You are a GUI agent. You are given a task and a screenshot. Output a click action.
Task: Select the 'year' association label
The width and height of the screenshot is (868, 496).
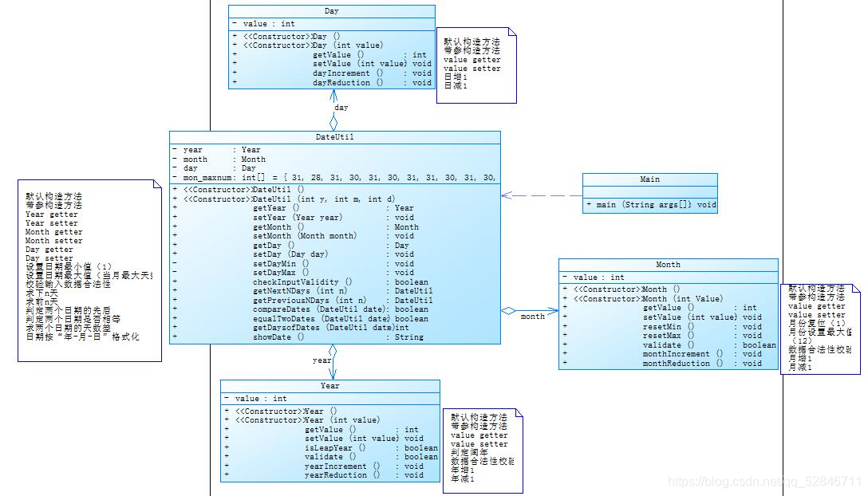click(322, 360)
